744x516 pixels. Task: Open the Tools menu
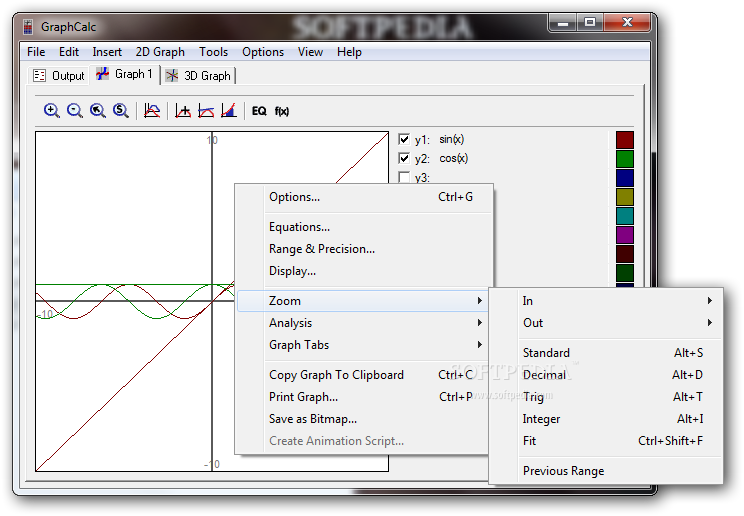point(214,52)
